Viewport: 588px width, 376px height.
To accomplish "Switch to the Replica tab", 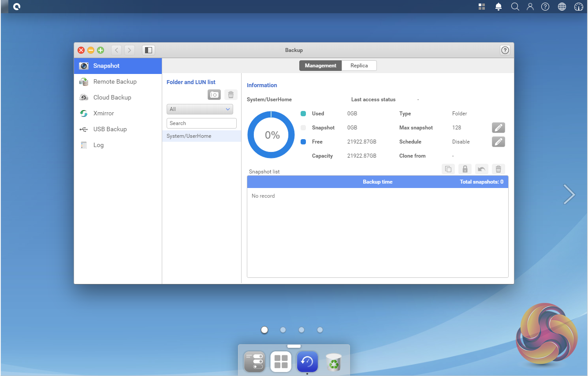I will pyautogui.click(x=359, y=66).
